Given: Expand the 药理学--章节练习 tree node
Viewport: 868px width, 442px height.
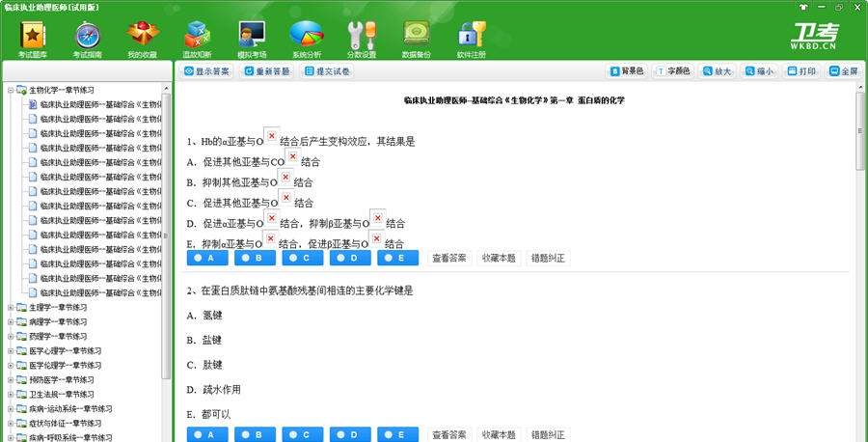Looking at the screenshot, I should click(11, 336).
